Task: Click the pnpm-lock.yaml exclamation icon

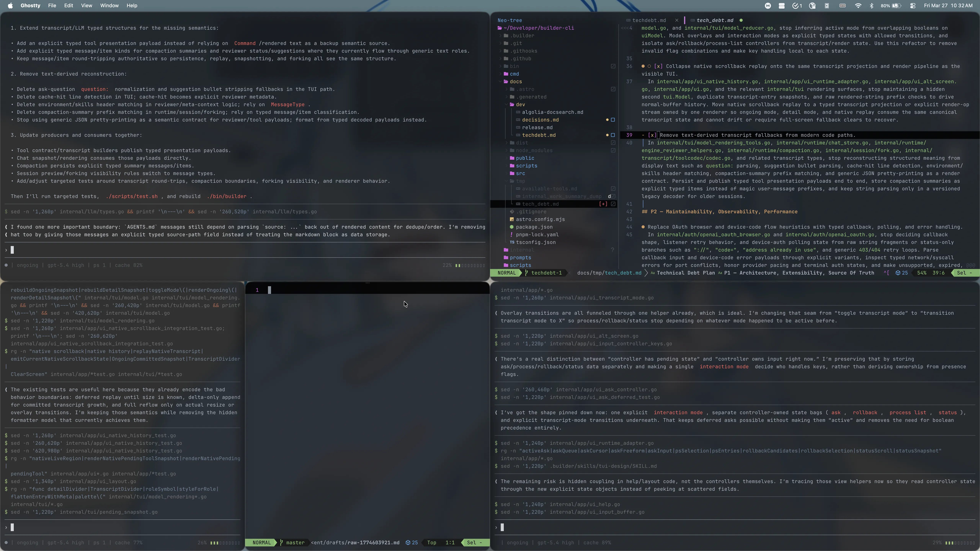Action: click(x=512, y=235)
